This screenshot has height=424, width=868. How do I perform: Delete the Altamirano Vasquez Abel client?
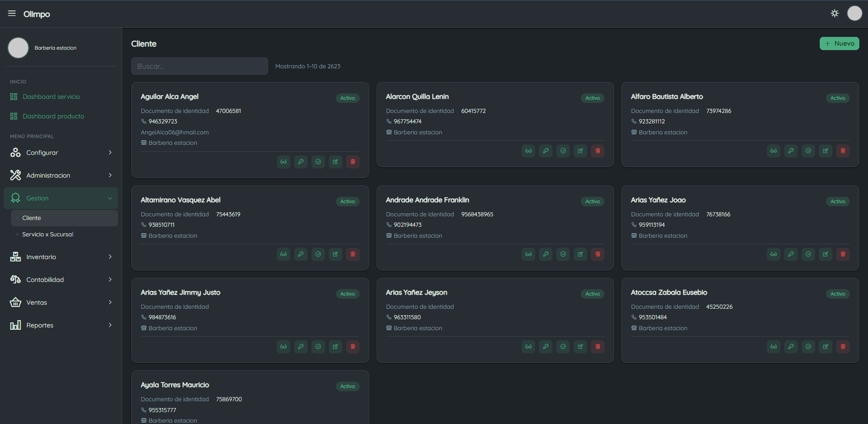353,254
